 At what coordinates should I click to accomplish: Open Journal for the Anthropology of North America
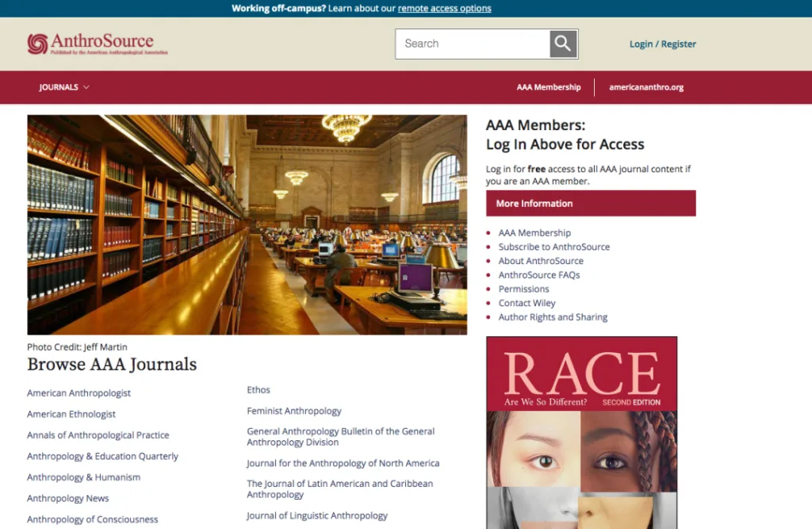coord(343,463)
